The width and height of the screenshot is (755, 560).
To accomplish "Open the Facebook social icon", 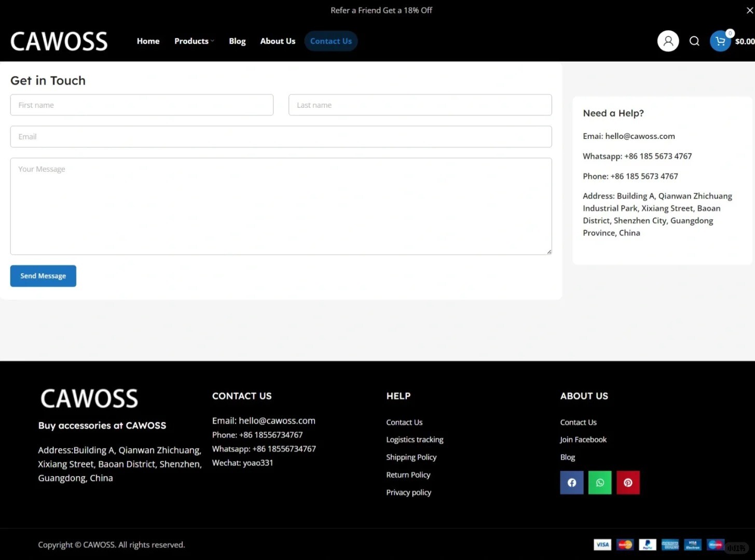I will (x=572, y=483).
